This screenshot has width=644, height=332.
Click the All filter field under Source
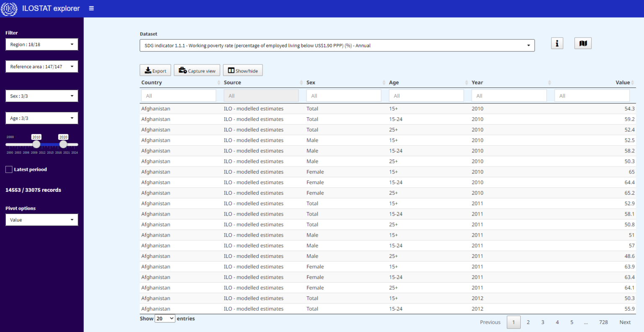coord(261,95)
